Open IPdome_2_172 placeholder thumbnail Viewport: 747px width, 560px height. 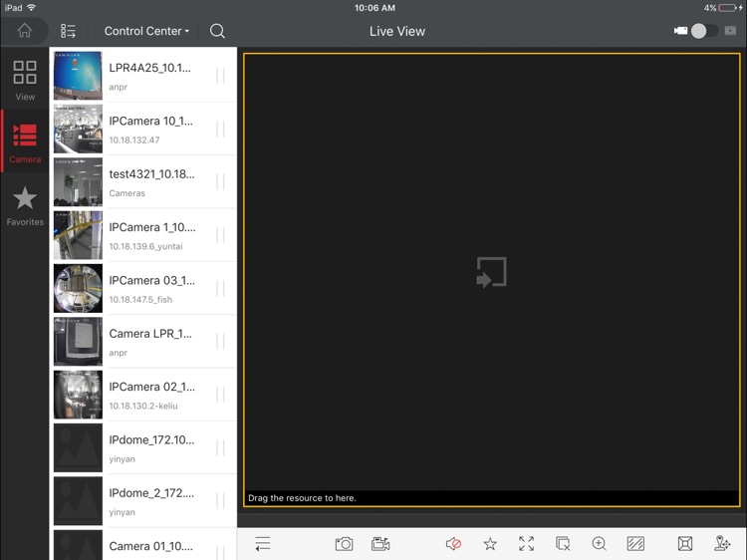coord(78,500)
